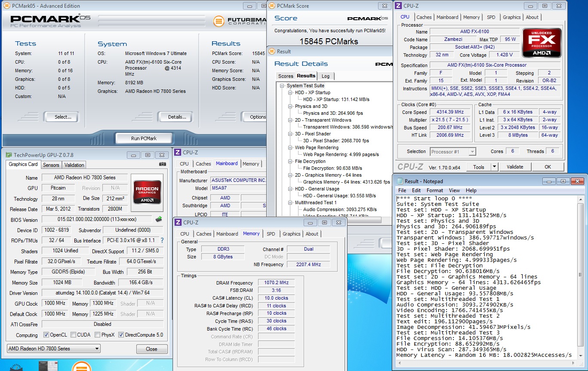Collapse the 2D - Transparent Windows node
Image resolution: width=588 pixels, height=371 pixels.
tap(290, 120)
